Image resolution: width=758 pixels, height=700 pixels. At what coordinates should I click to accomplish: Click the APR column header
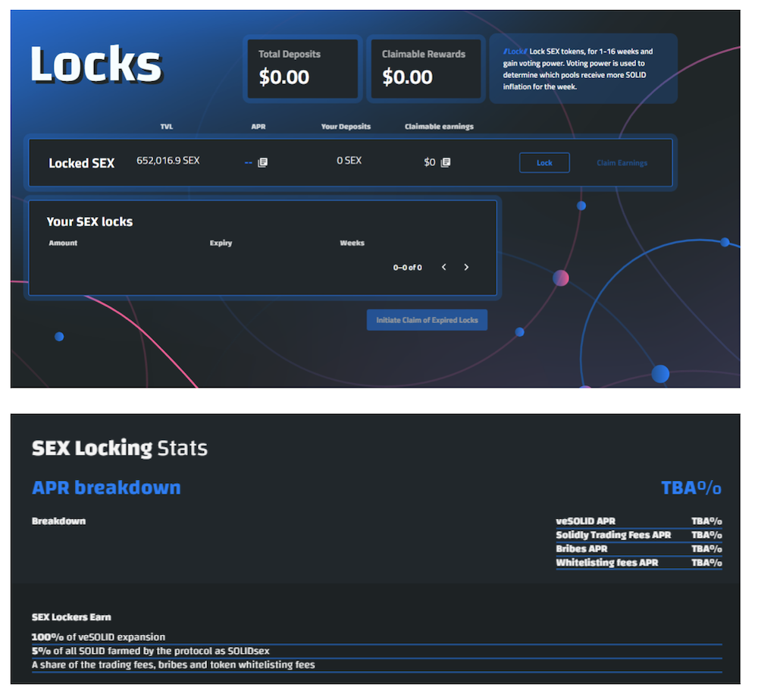coord(258,127)
